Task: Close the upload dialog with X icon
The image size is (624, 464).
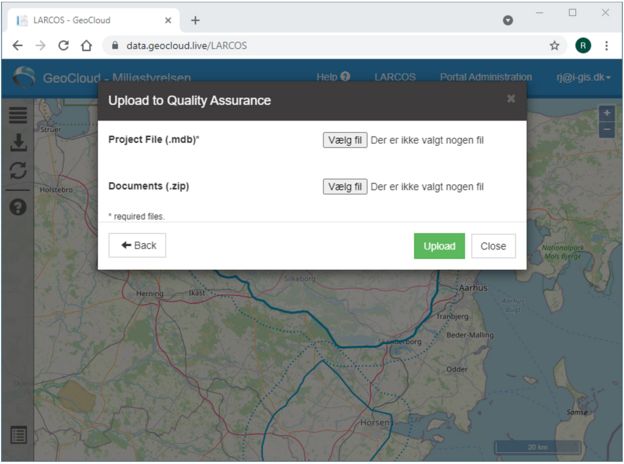Action: (x=511, y=99)
